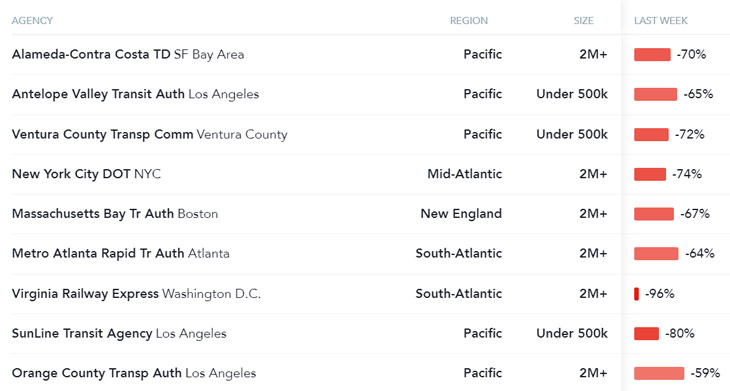This screenshot has width=730, height=391.
Task: Sort by the AGENCY column header
Action: coord(32,20)
